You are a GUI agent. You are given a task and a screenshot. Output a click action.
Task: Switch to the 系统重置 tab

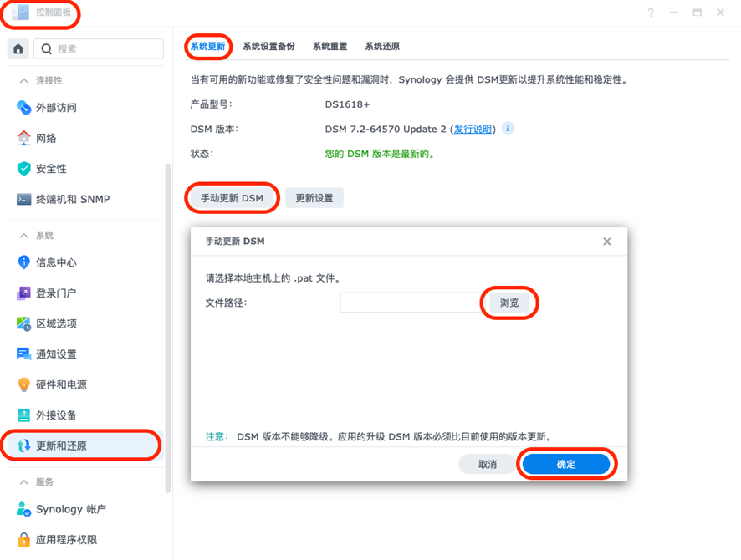pos(330,47)
